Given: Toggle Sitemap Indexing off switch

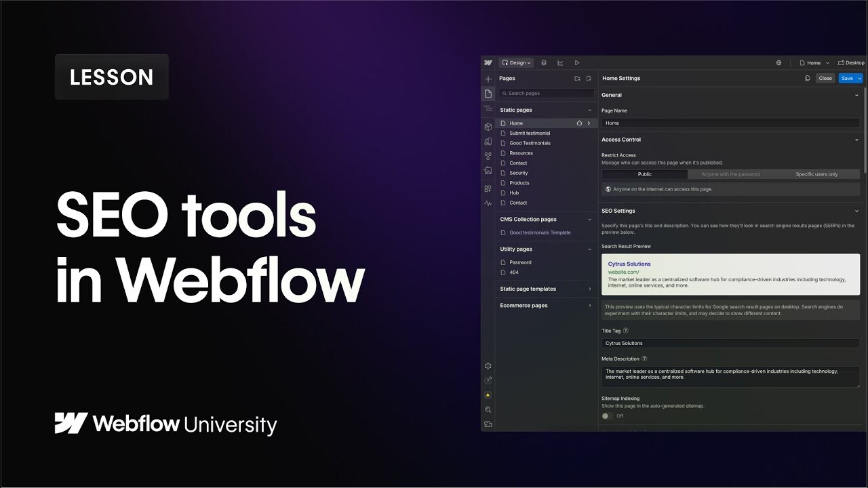Looking at the screenshot, I should coord(606,416).
